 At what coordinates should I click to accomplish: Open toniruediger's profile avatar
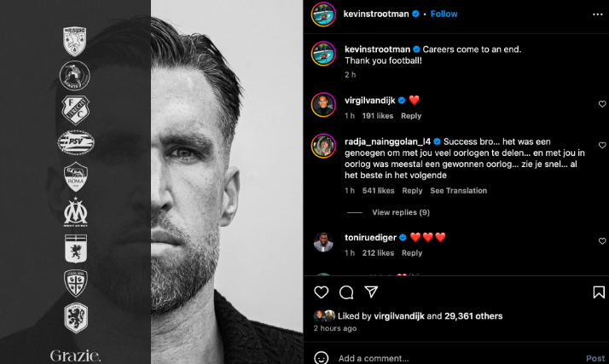click(323, 242)
